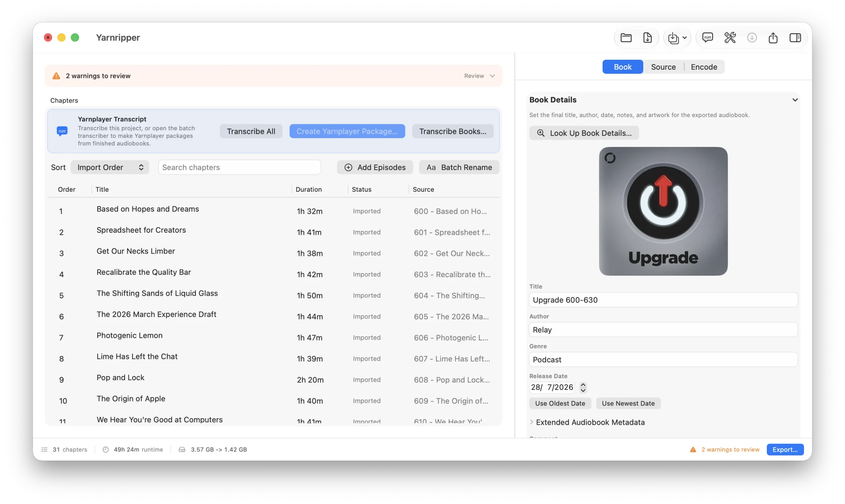The height and width of the screenshot is (504, 845).
Task: Click Create Yarnplayer Package button
Action: pos(347,131)
